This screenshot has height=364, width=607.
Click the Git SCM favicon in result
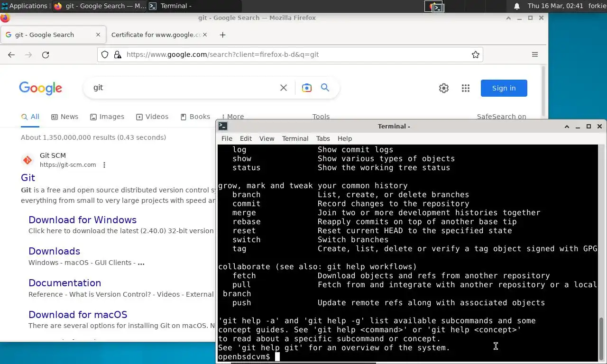pos(28,160)
